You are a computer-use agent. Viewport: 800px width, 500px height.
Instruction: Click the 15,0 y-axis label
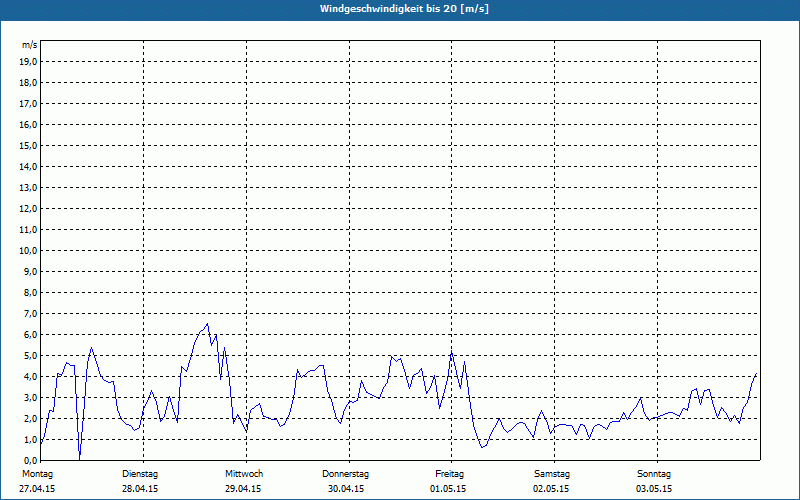coord(29,145)
